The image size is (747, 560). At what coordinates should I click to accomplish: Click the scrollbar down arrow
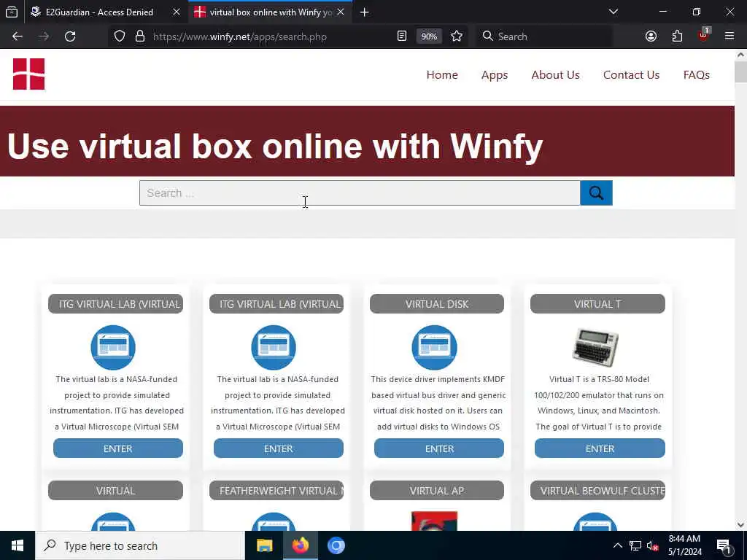pos(741,525)
